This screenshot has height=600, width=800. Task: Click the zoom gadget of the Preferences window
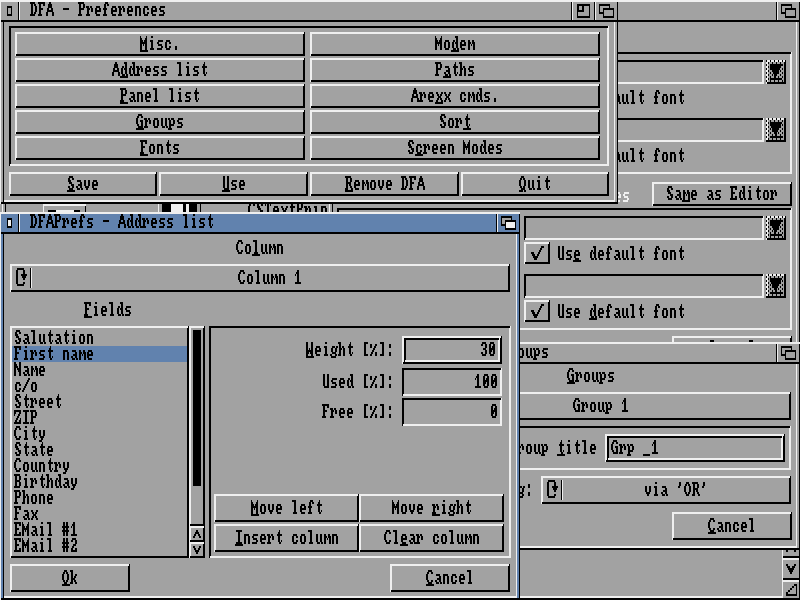point(584,11)
